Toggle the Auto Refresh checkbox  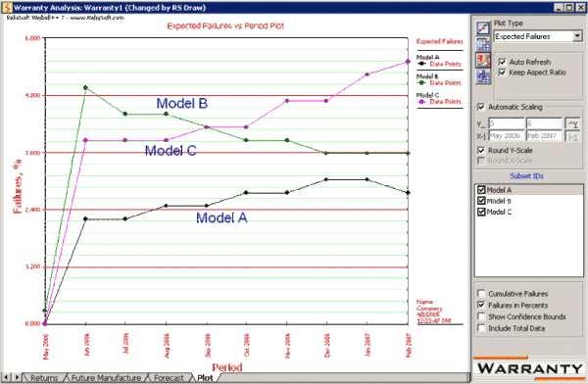click(x=502, y=62)
